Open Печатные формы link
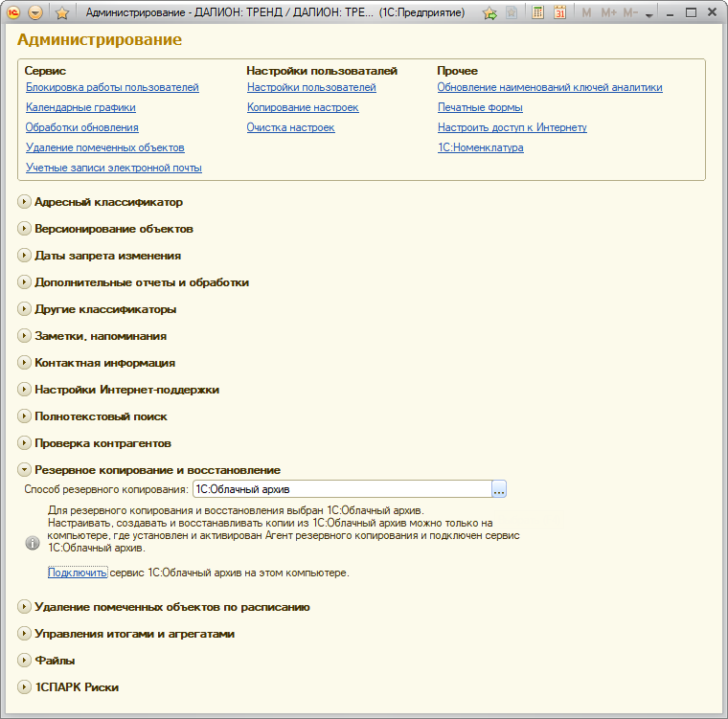 [480, 107]
